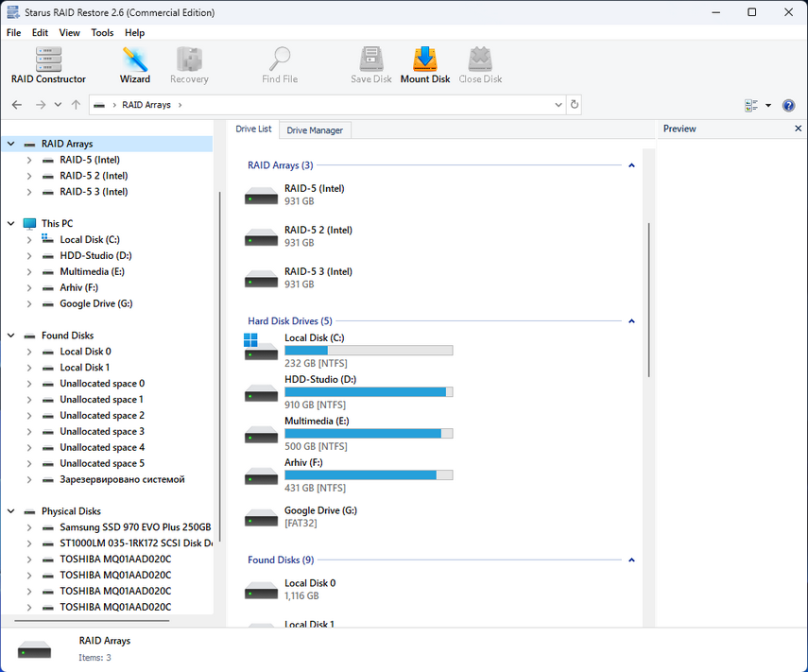The image size is (808, 672).
Task: Select HDD-Studio (D:) in tree
Action: (95, 256)
